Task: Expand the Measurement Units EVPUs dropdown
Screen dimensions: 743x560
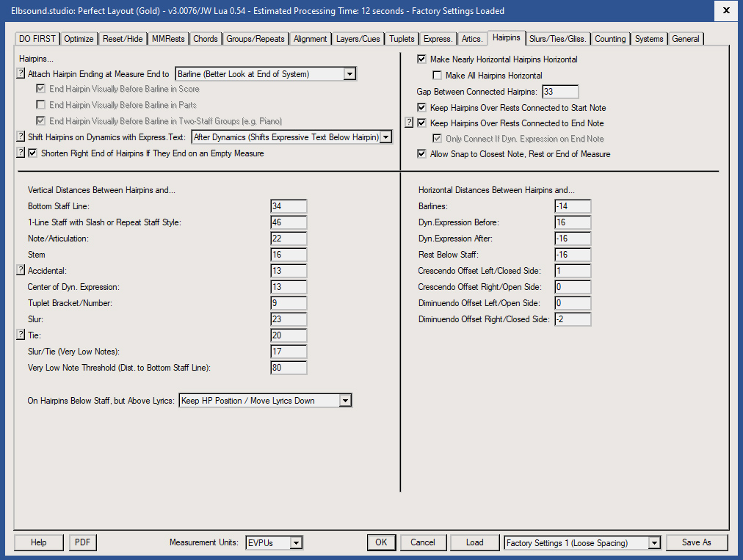Action: 296,543
